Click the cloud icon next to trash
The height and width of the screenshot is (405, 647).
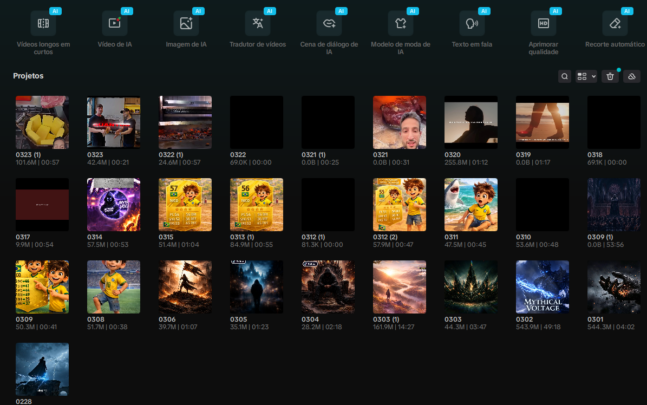pyautogui.click(x=632, y=76)
